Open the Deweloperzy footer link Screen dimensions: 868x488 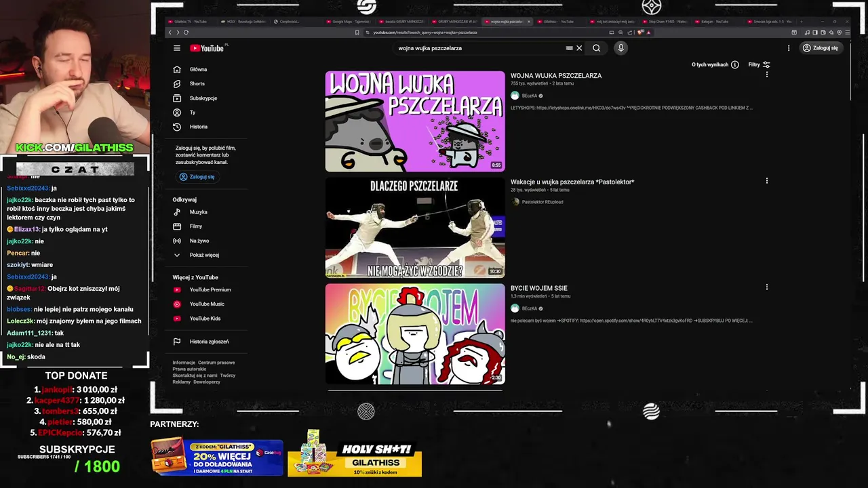pyautogui.click(x=207, y=382)
